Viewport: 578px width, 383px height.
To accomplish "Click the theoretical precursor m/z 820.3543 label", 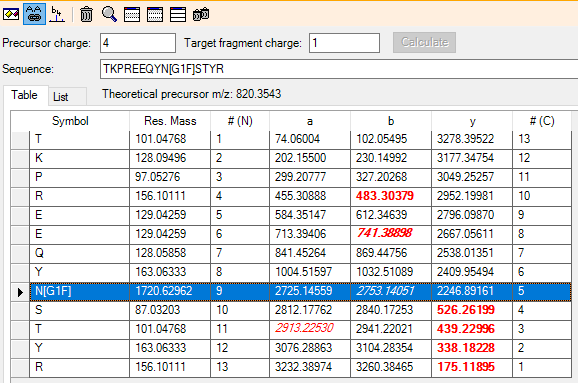I will pos(192,94).
